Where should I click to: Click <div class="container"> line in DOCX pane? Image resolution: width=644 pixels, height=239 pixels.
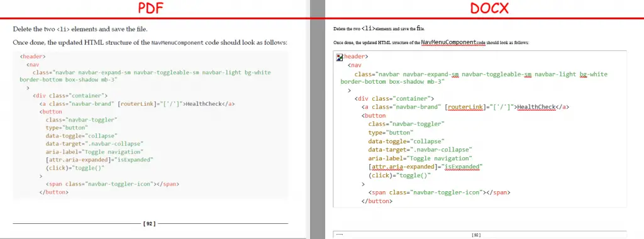pos(394,99)
